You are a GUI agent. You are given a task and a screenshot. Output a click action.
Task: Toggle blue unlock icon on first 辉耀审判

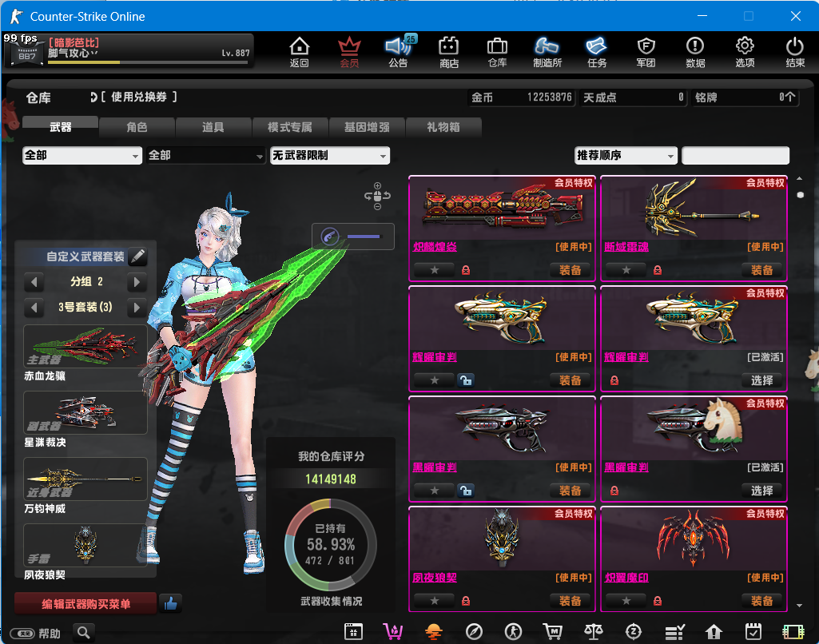(x=465, y=380)
